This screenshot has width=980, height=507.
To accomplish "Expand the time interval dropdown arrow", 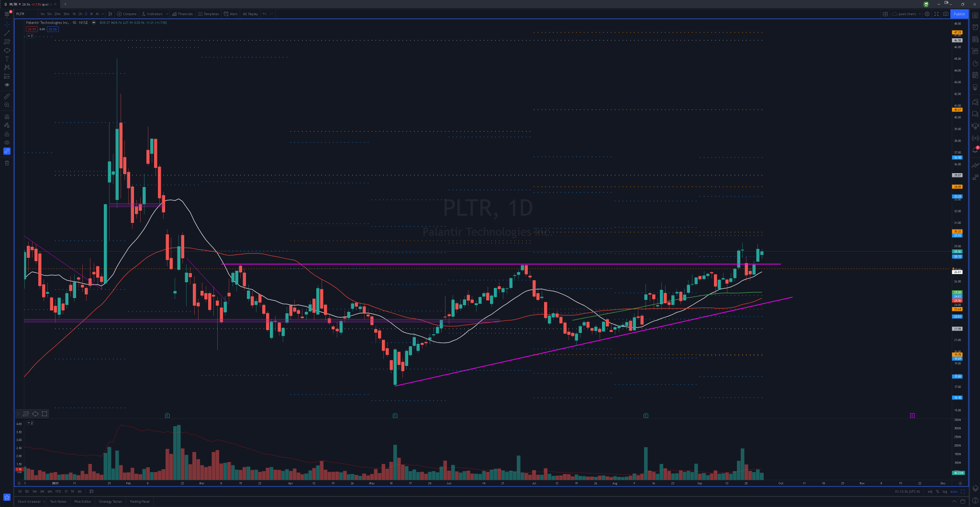I will 103,14.
